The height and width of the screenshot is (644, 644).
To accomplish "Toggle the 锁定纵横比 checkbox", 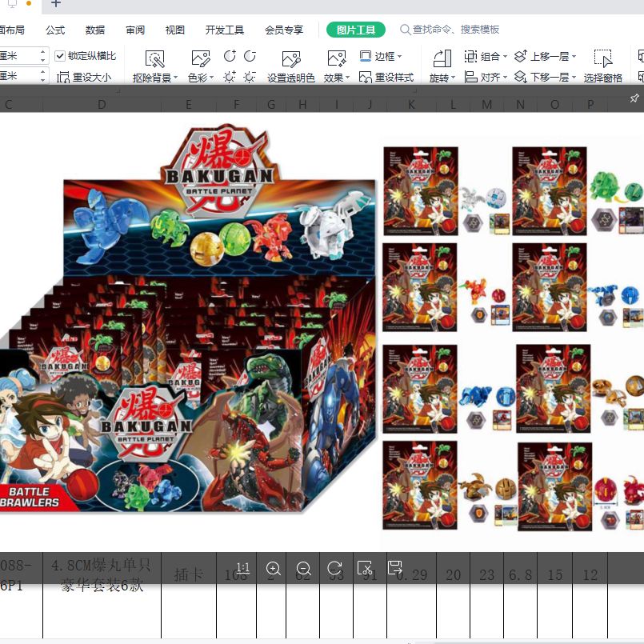I will click(x=60, y=56).
